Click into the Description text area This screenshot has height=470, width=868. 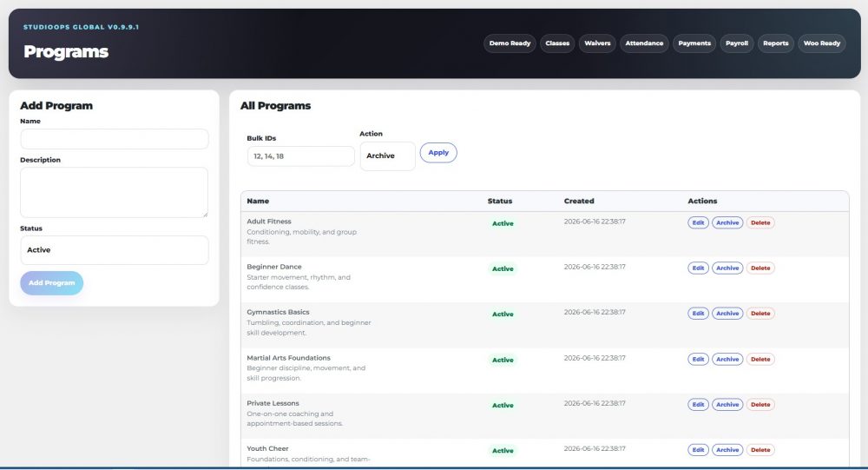(x=114, y=192)
